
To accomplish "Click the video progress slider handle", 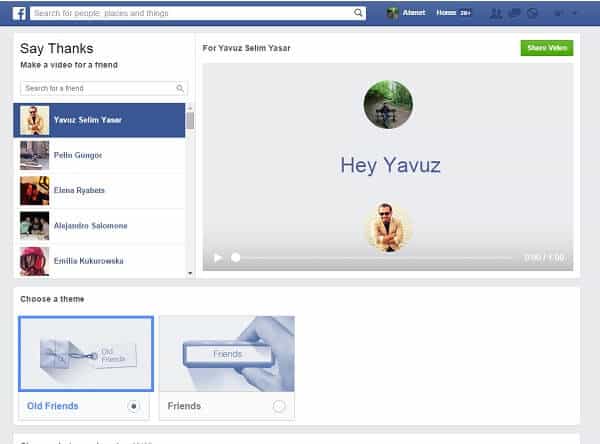I will point(236,257).
